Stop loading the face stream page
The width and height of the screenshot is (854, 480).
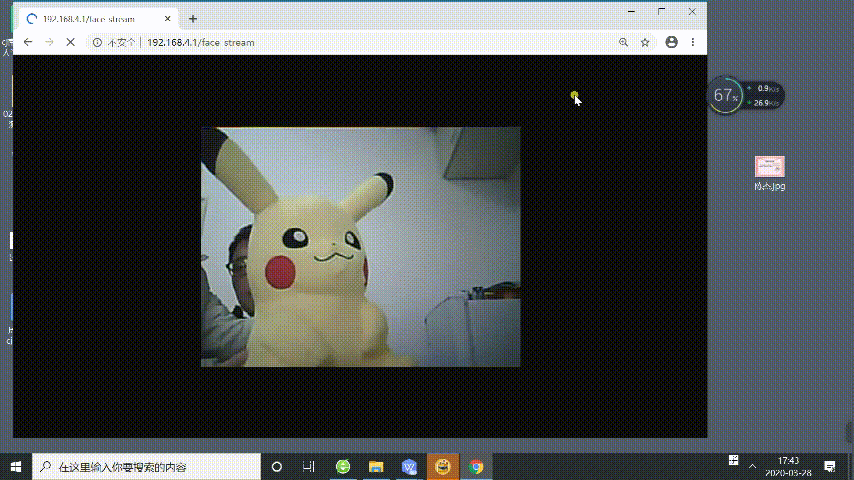[70, 42]
